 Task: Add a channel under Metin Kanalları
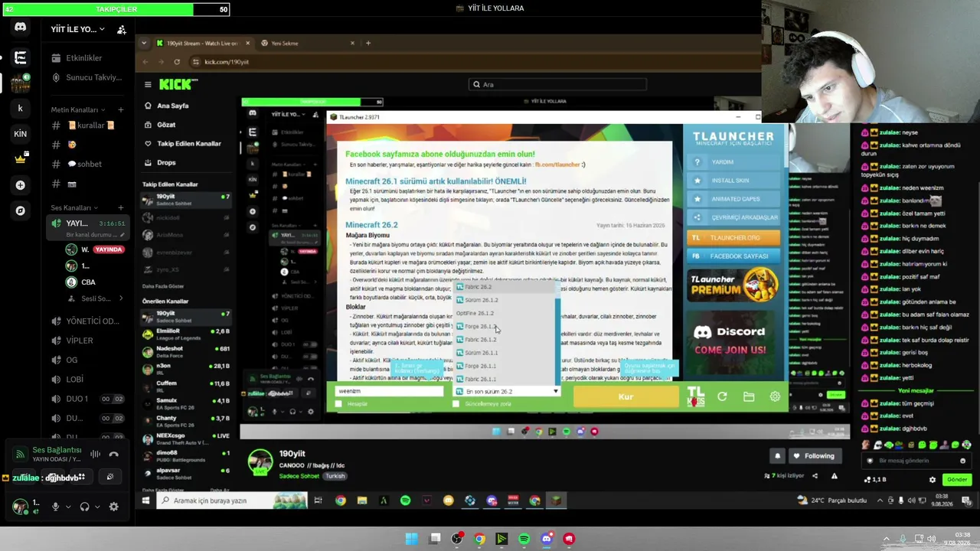tap(120, 109)
